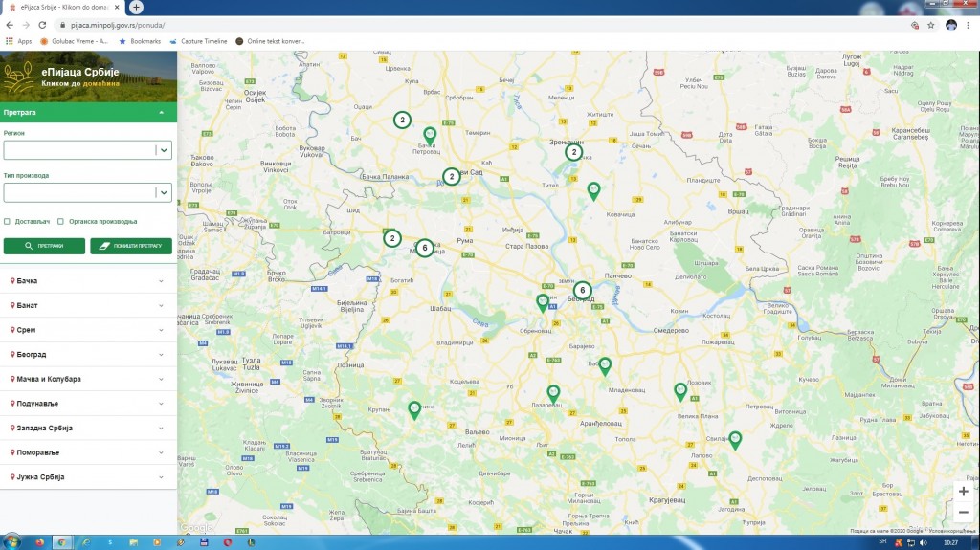Expand the Београд region list

pyautogui.click(x=88, y=354)
